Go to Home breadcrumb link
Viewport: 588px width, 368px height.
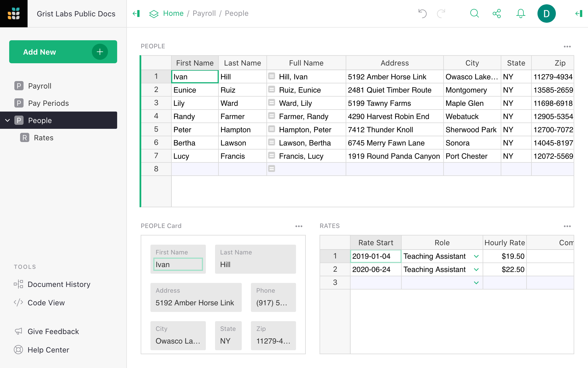[x=173, y=14]
